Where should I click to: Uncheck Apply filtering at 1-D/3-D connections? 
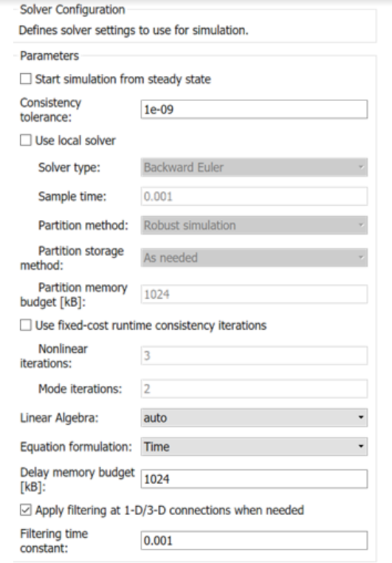[x=26, y=510]
